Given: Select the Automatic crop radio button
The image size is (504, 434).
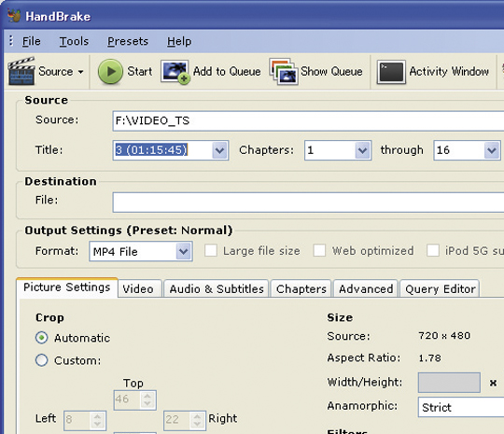Looking at the screenshot, I should 41,338.
